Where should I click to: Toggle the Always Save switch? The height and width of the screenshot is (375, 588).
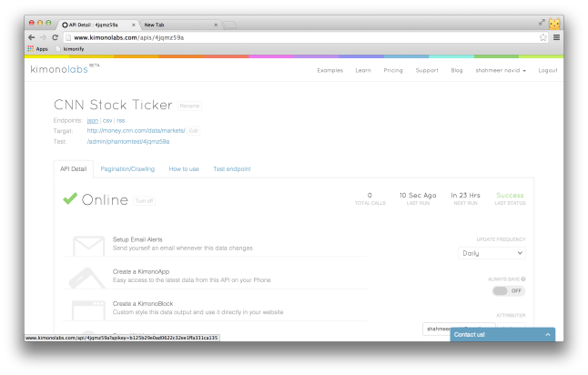click(509, 290)
